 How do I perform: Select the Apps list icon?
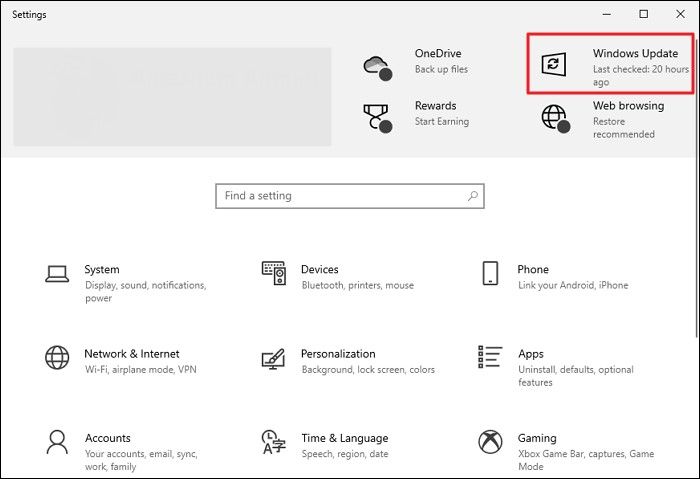[490, 357]
